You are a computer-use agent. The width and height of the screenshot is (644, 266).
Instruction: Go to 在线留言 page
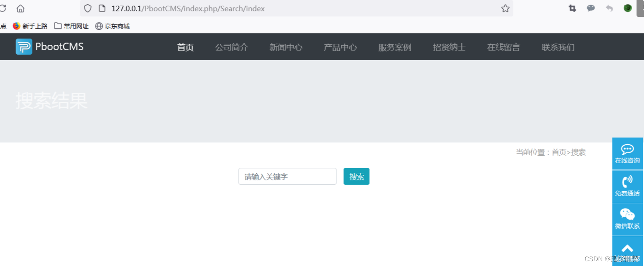click(503, 48)
